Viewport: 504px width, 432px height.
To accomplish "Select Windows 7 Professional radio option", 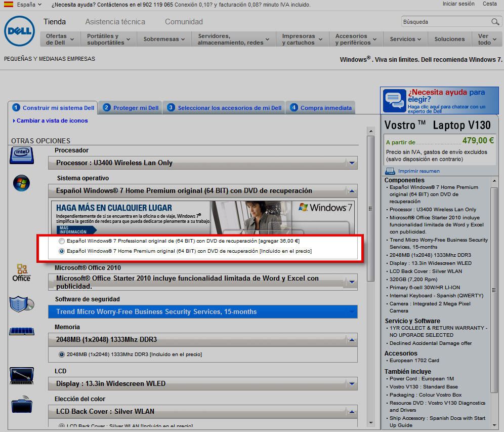I will [62, 241].
